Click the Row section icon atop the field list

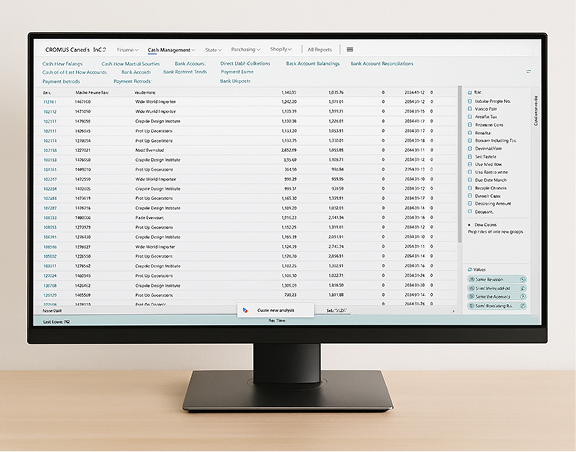pyautogui.click(x=470, y=92)
